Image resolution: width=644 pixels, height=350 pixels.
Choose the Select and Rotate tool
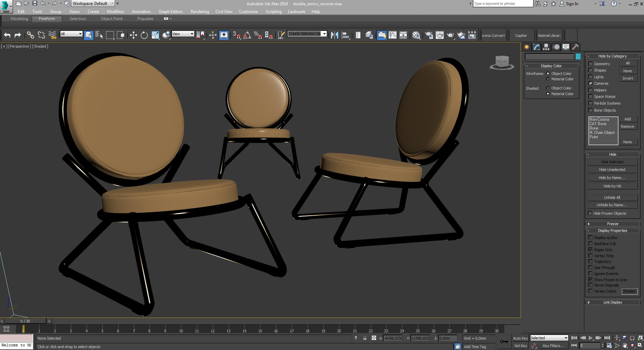click(x=144, y=35)
